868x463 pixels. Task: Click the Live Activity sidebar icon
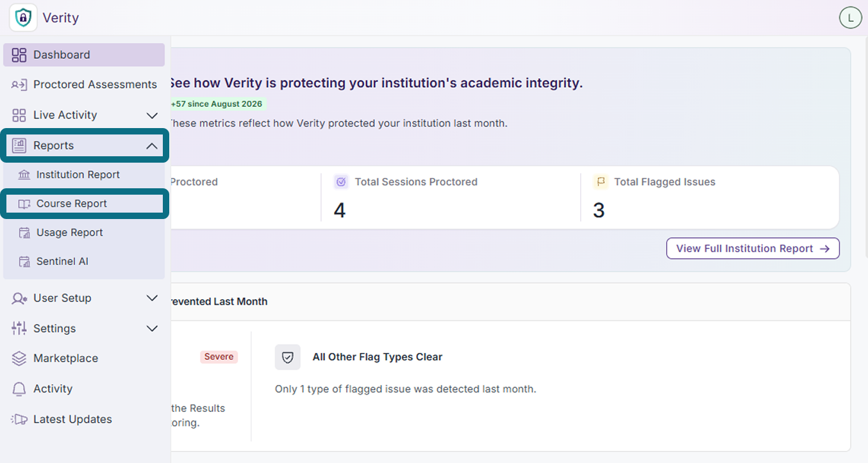click(19, 115)
